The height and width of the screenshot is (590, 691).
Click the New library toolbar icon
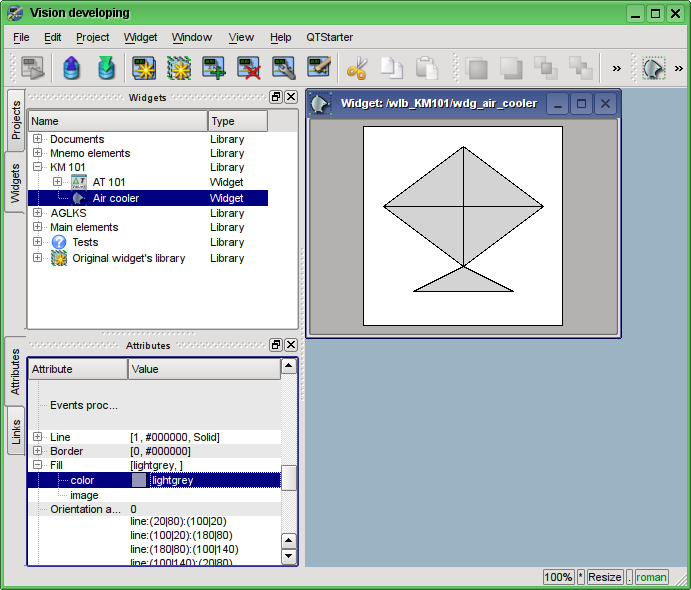[179, 69]
